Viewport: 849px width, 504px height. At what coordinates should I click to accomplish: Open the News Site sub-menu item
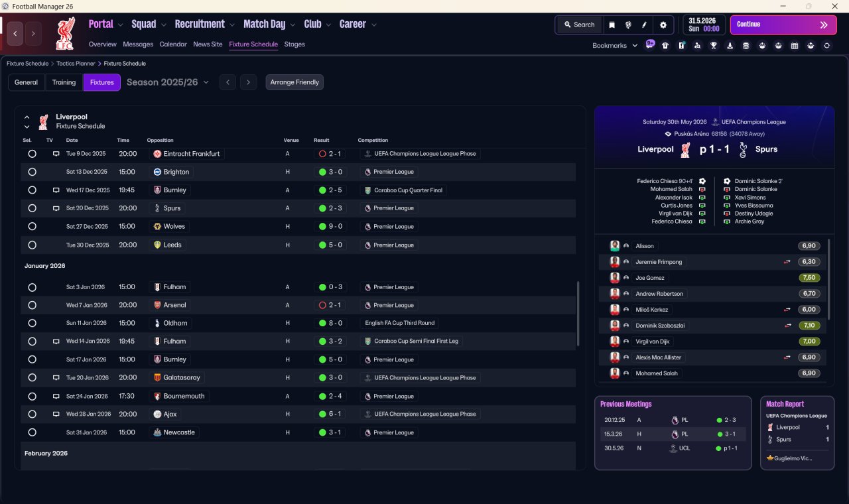(208, 44)
